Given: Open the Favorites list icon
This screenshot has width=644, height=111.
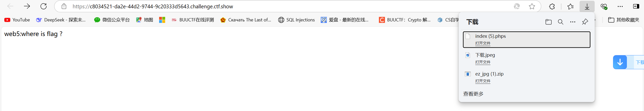Looking at the screenshot, I should (x=570, y=7).
